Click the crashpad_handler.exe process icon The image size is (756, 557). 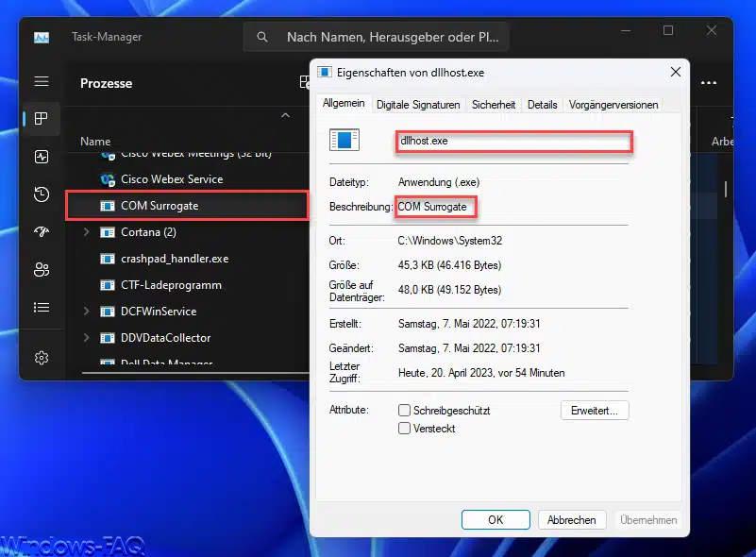(108, 259)
